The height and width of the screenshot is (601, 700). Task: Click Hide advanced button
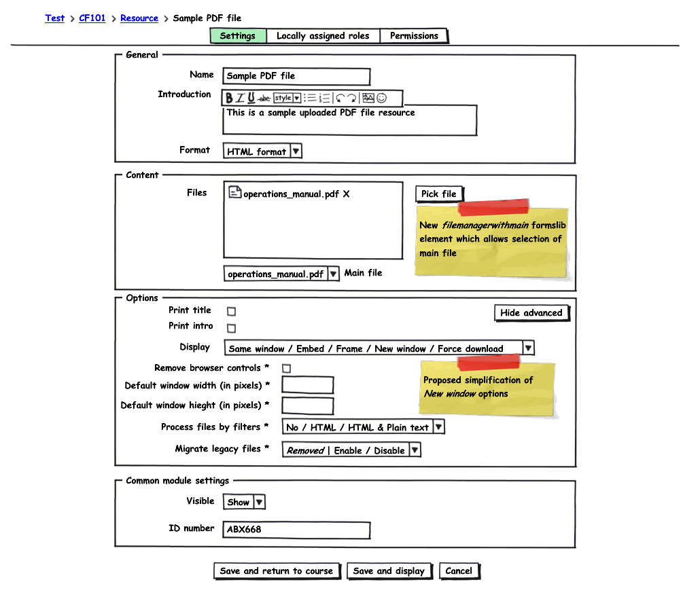[531, 313]
